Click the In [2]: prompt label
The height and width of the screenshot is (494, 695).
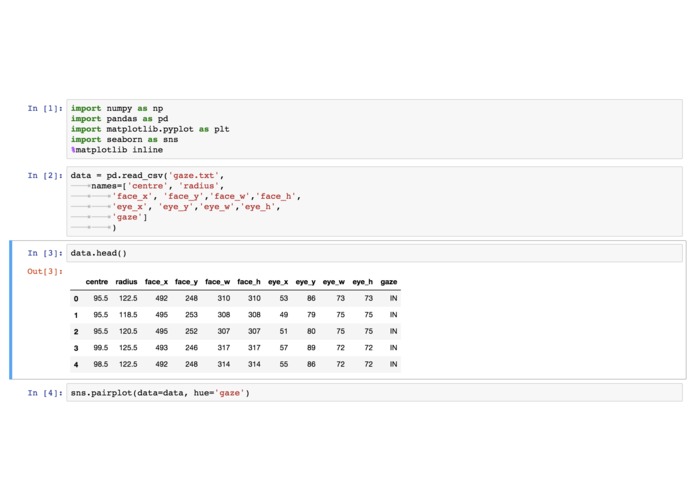tap(45, 175)
